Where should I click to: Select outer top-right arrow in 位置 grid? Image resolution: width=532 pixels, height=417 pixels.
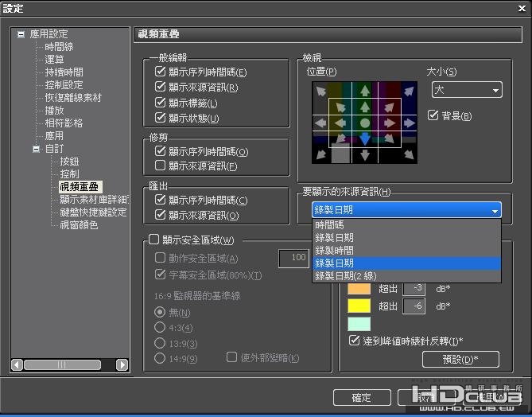pyautogui.click(x=409, y=91)
